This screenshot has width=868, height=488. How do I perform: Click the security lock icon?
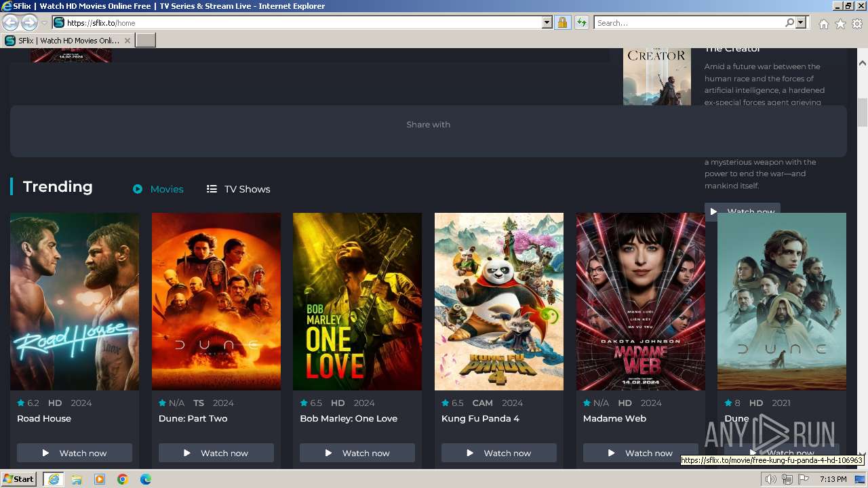pos(562,22)
